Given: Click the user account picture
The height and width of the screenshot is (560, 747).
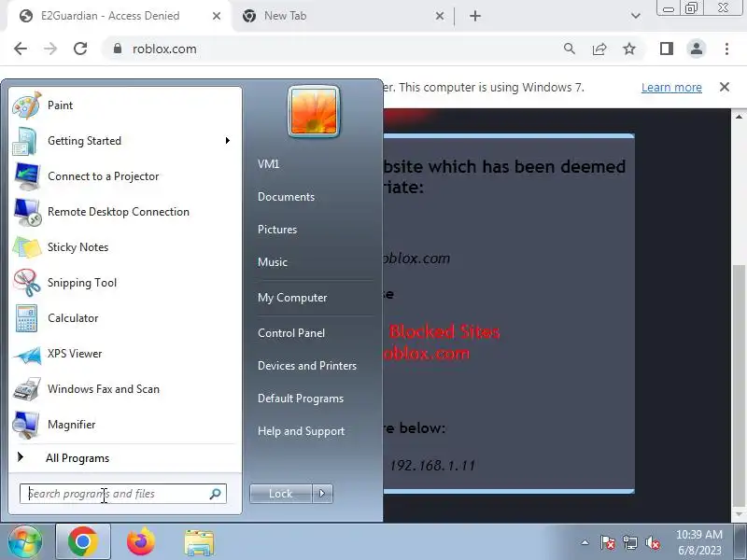Looking at the screenshot, I should pos(314,111).
